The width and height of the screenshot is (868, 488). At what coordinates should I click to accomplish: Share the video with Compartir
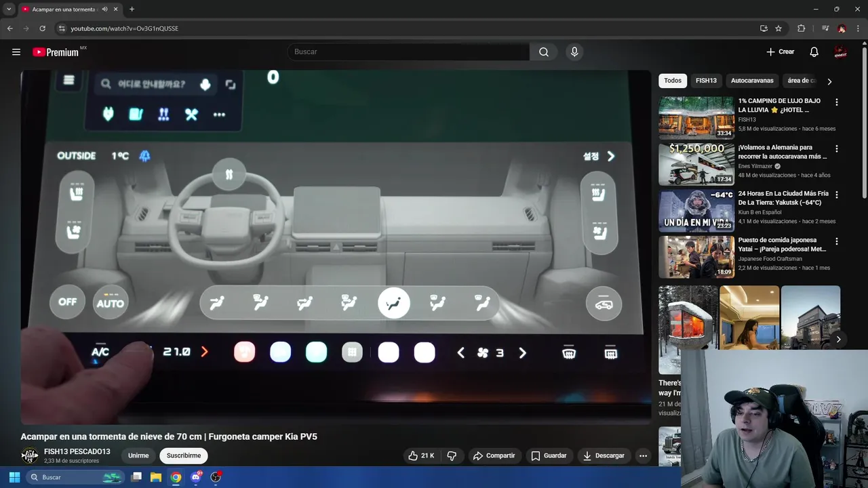pyautogui.click(x=494, y=455)
